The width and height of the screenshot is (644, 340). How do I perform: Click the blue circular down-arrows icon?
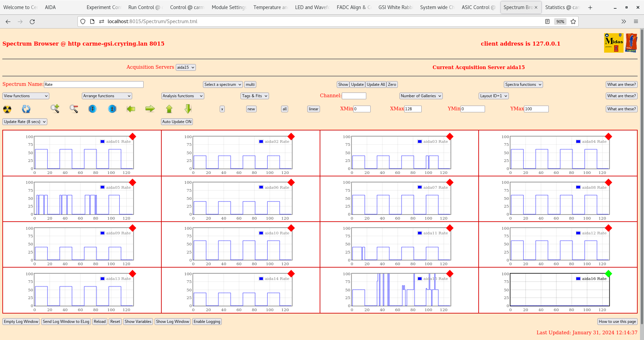tap(93, 109)
